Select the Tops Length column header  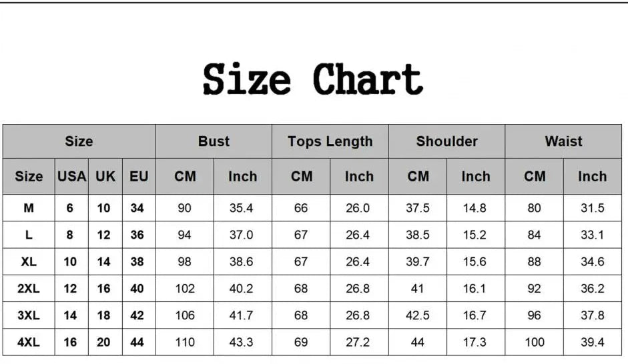pos(330,141)
